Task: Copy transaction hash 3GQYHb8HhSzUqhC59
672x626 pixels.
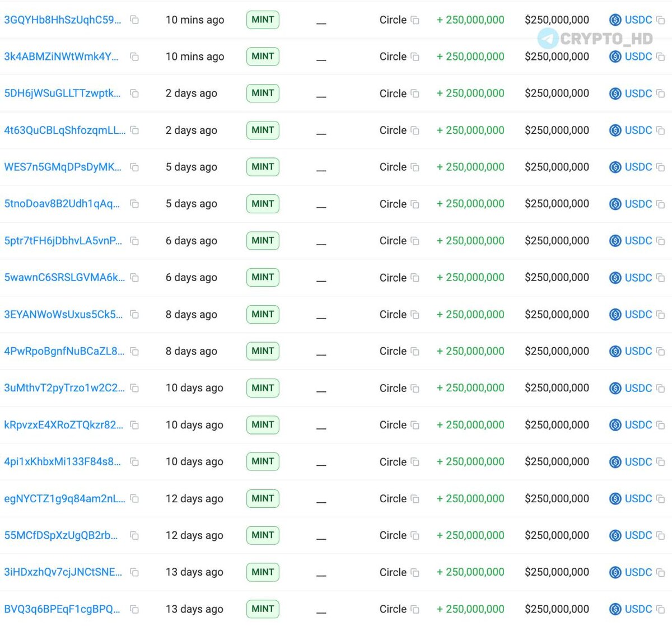Action: pyautogui.click(x=134, y=20)
